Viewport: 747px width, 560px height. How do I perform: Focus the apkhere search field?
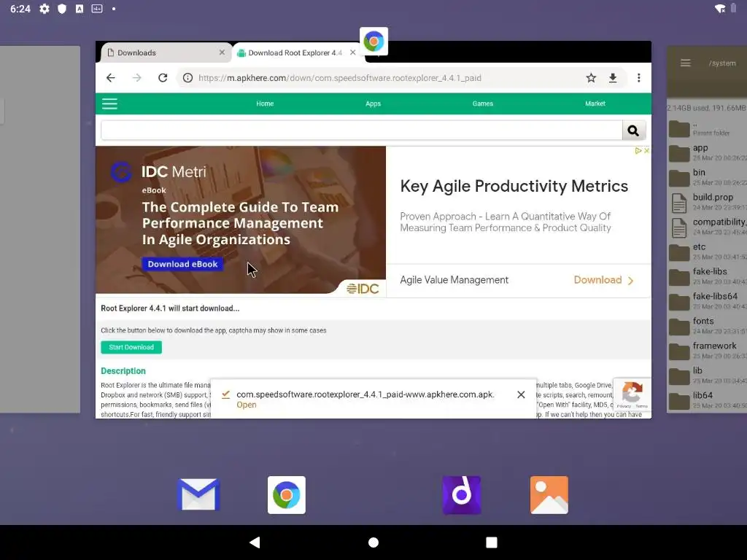[362, 131]
